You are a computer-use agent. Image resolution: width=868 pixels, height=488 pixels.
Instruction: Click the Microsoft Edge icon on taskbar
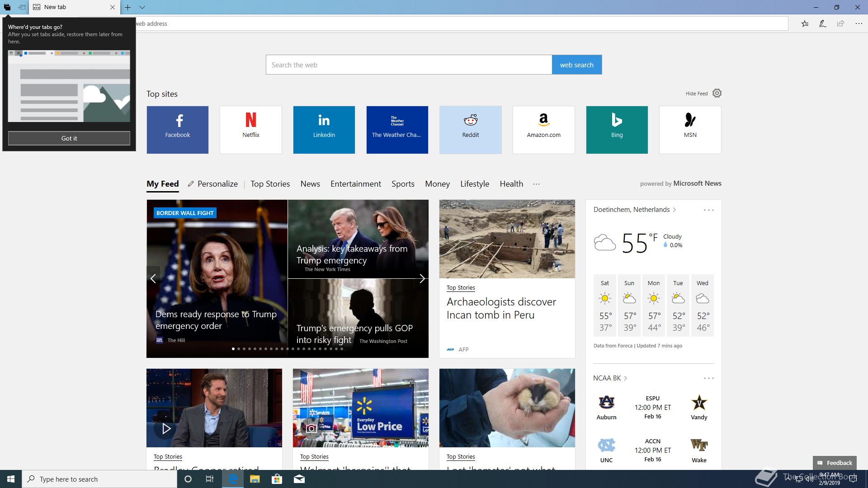233,479
